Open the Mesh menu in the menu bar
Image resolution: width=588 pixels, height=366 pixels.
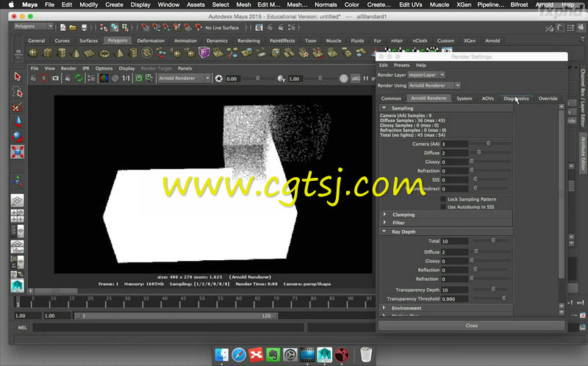243,4
